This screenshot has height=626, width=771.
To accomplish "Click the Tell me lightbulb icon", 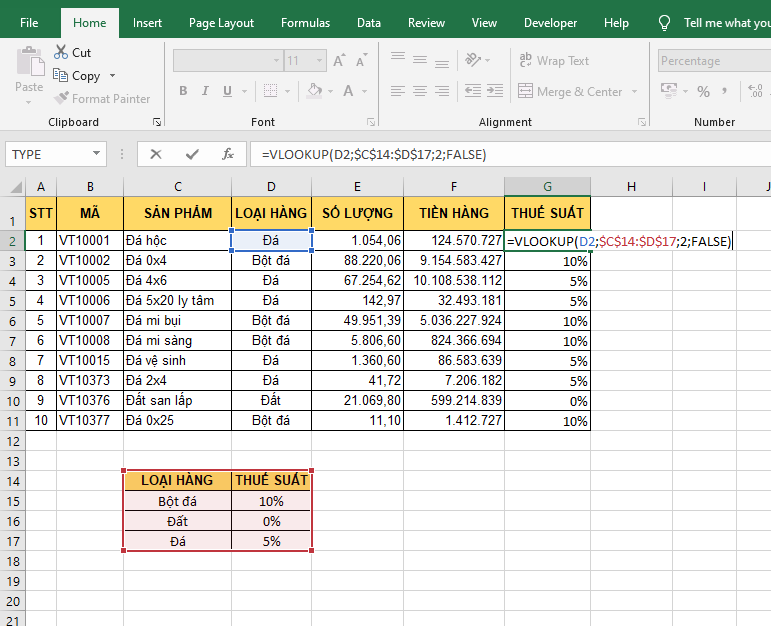I will (x=665, y=23).
